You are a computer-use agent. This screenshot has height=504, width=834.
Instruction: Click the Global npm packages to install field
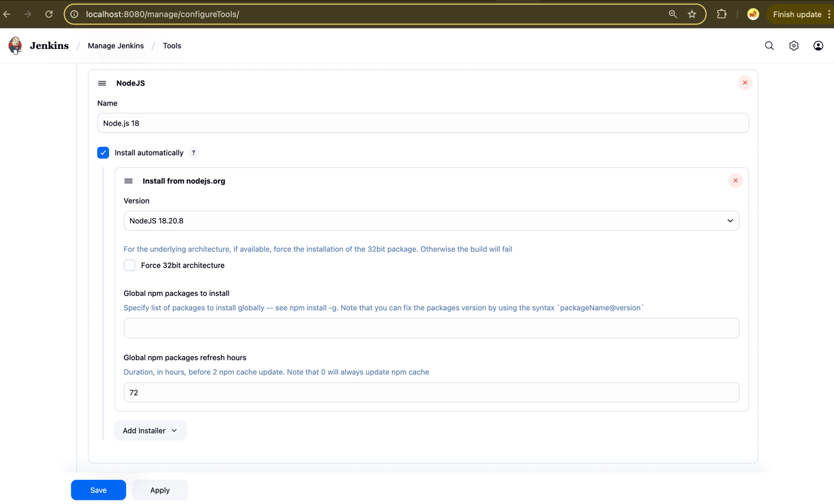click(x=431, y=328)
